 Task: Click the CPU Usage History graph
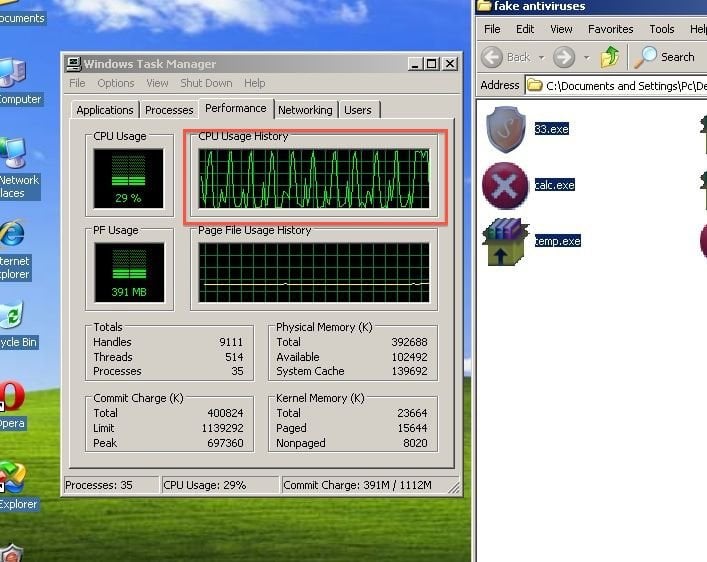[x=314, y=179]
